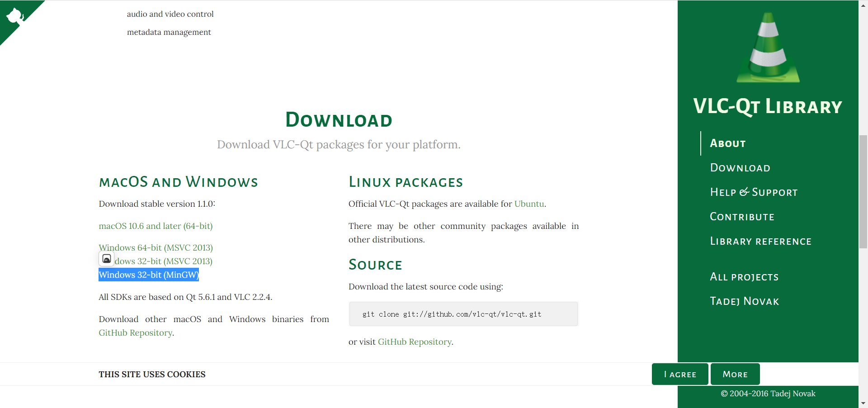The height and width of the screenshot is (408, 868).
Task: Click the I Agree cookies button
Action: coord(680,374)
